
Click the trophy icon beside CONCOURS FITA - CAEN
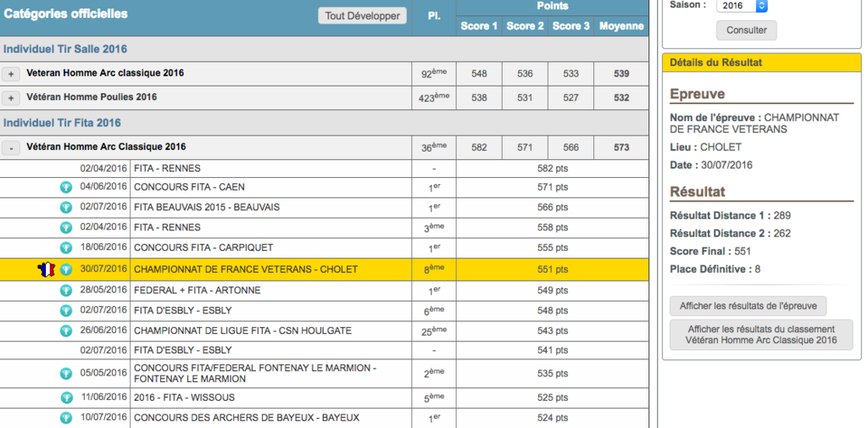click(x=66, y=187)
